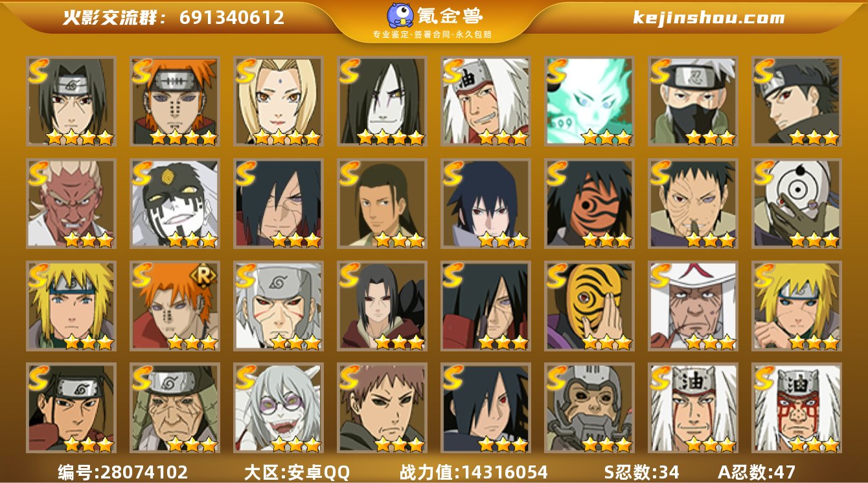Click the group number 691340612

[232, 18]
